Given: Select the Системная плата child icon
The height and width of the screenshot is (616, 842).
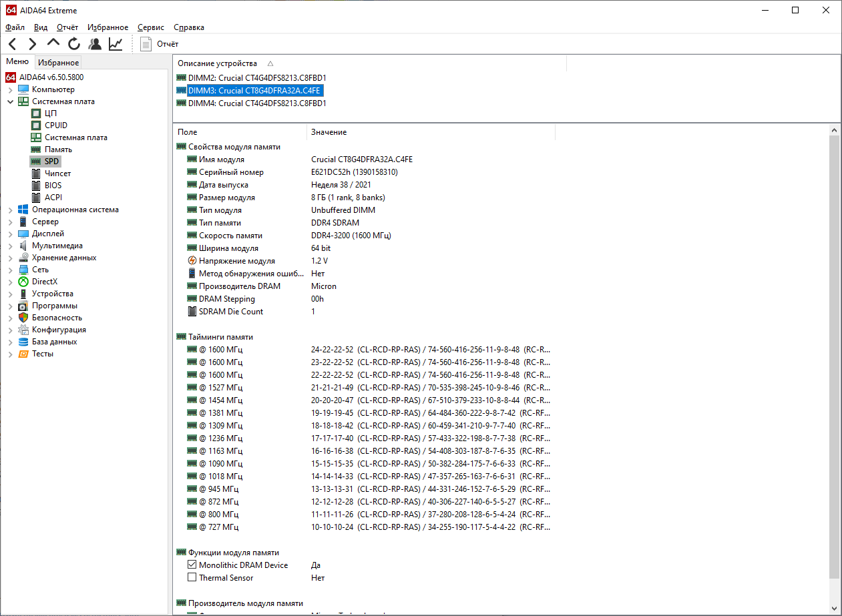Looking at the screenshot, I should click(36, 137).
